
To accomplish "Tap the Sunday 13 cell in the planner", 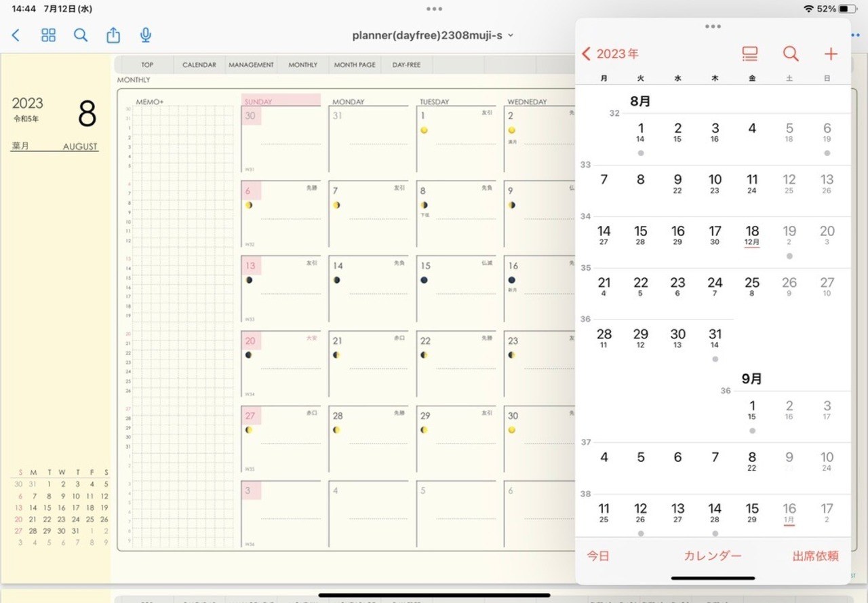I will click(x=281, y=288).
